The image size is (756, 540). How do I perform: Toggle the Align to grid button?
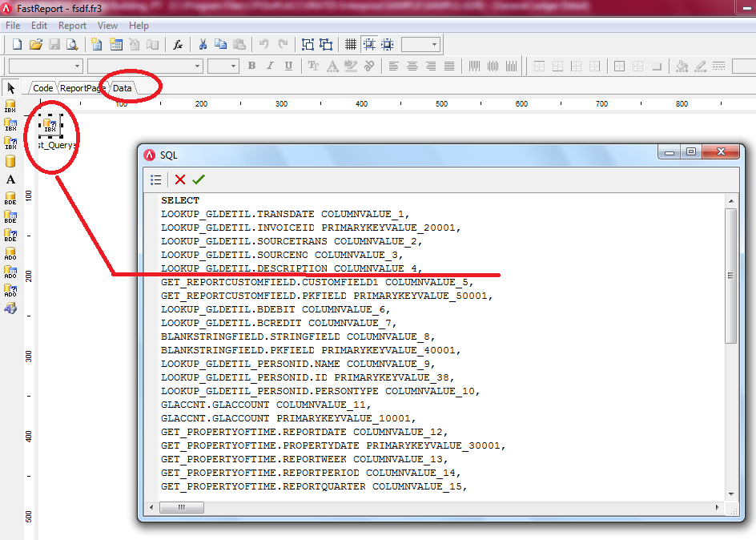tap(368, 45)
